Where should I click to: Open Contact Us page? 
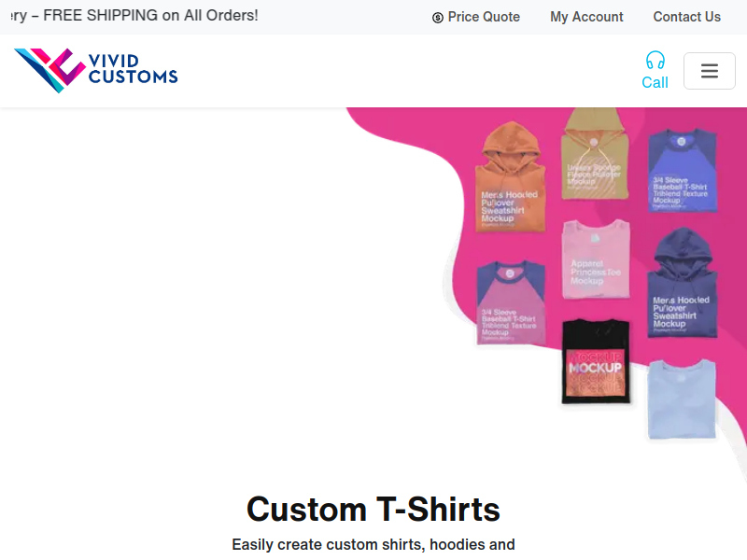click(x=686, y=17)
